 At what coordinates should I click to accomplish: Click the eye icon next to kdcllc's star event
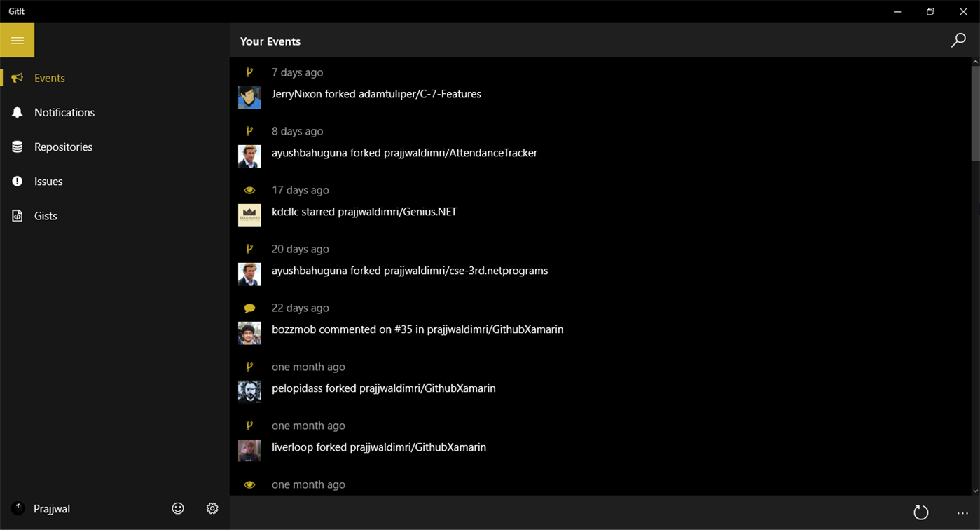point(249,189)
